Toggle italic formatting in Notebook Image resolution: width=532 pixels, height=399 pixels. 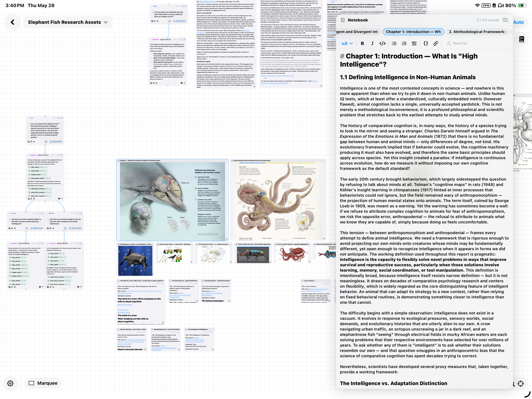[x=372, y=43]
